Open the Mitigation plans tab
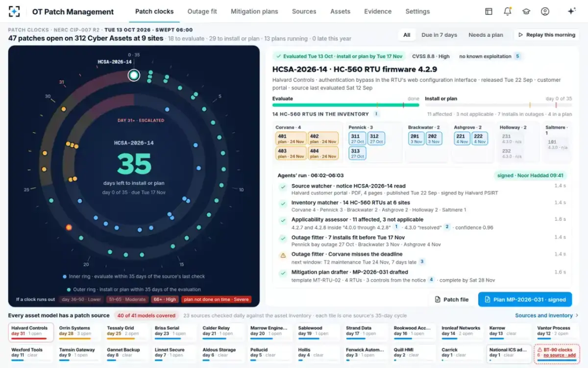The width and height of the screenshot is (588, 368). pyautogui.click(x=254, y=11)
